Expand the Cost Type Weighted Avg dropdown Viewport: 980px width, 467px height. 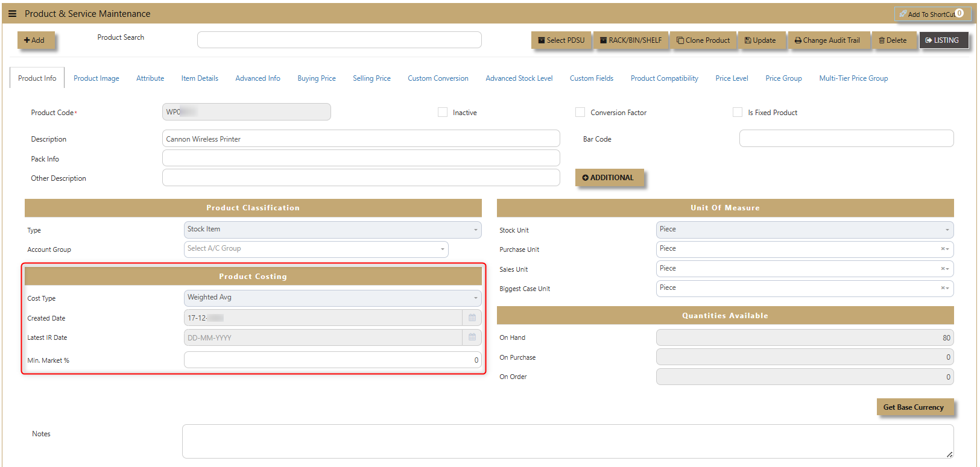coord(332,298)
